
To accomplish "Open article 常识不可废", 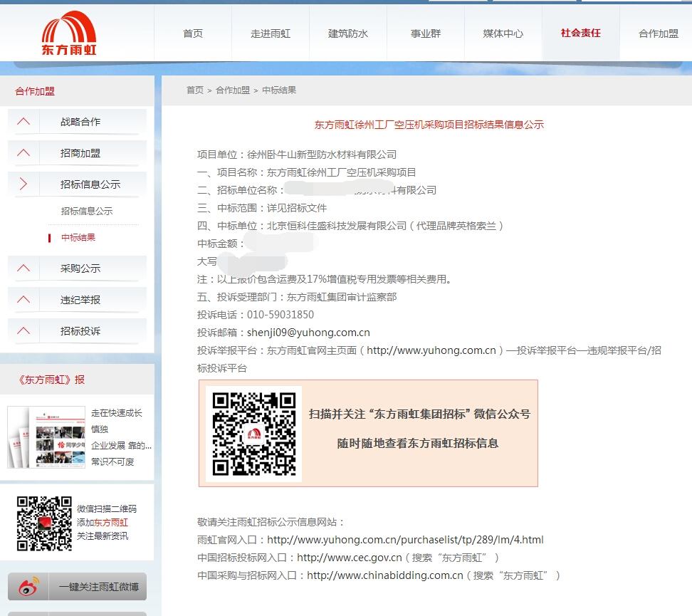I will coord(112,462).
